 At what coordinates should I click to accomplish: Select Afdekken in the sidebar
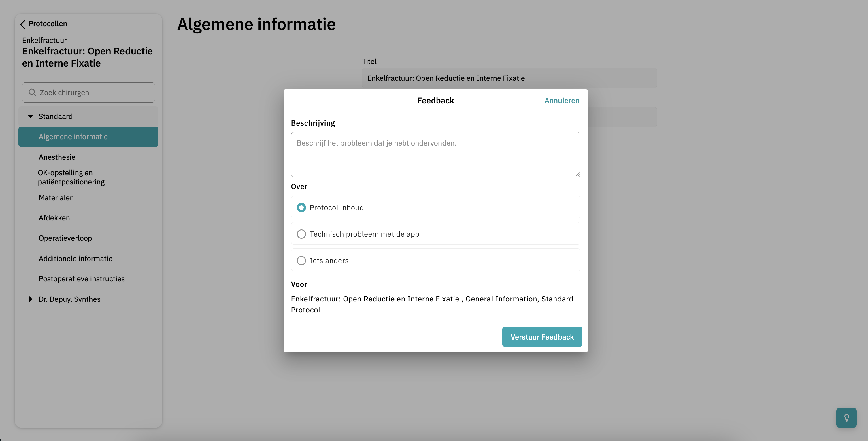click(x=54, y=218)
